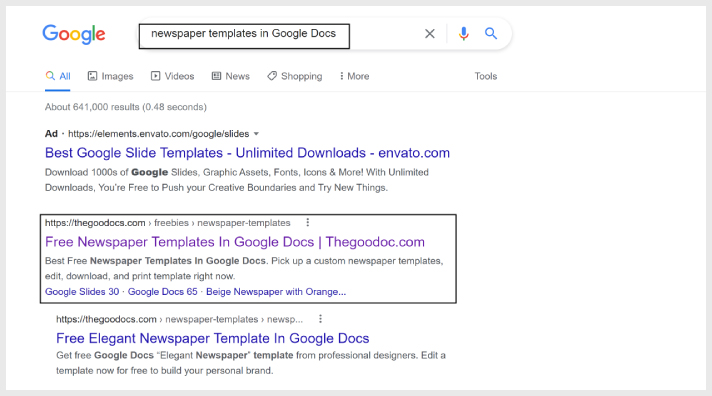Click the elements.envato.com/google/slides ad URL
Image resolution: width=712 pixels, height=396 pixels.
point(158,134)
